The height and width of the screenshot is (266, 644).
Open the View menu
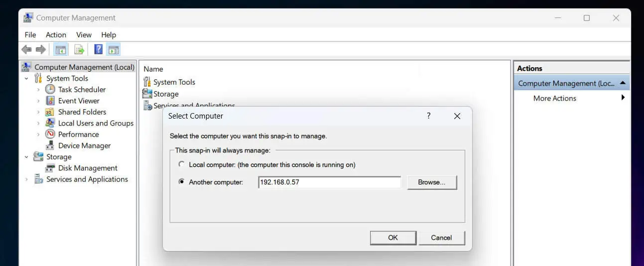(84, 34)
